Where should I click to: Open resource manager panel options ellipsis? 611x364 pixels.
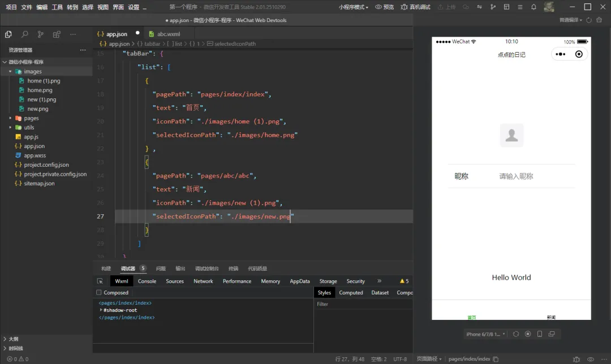[x=83, y=50]
